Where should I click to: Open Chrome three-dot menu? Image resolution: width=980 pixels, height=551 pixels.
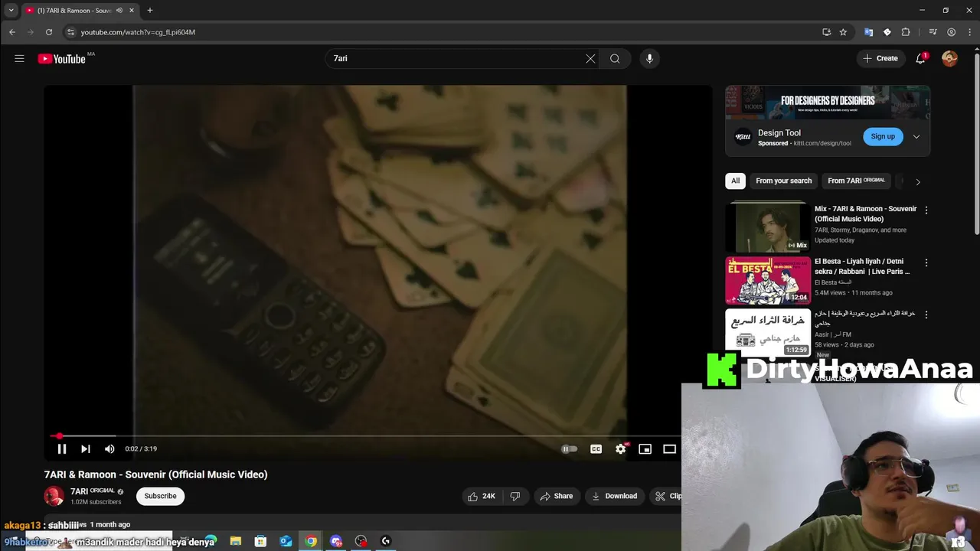click(969, 32)
